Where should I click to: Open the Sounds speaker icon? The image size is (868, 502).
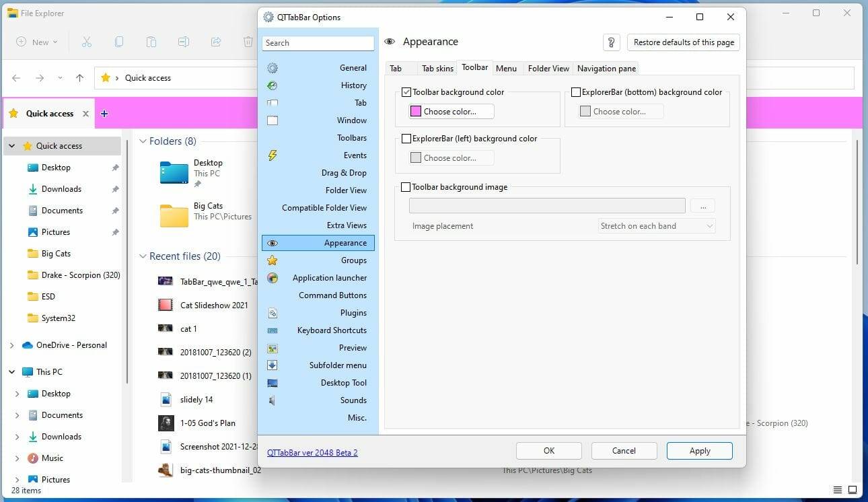(x=273, y=400)
